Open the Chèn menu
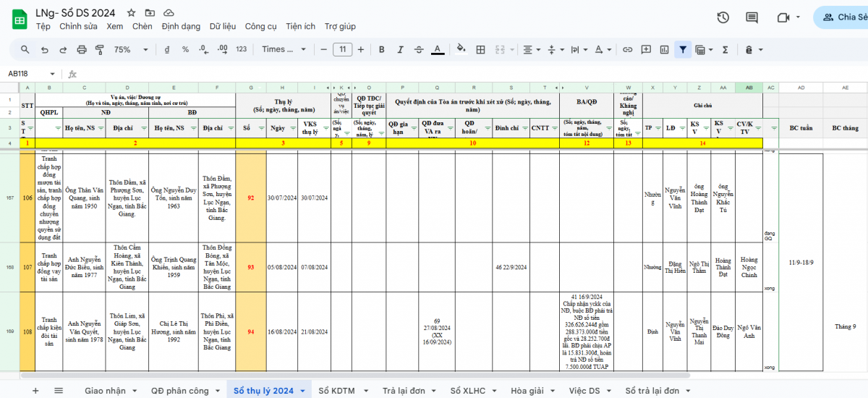 (142, 26)
